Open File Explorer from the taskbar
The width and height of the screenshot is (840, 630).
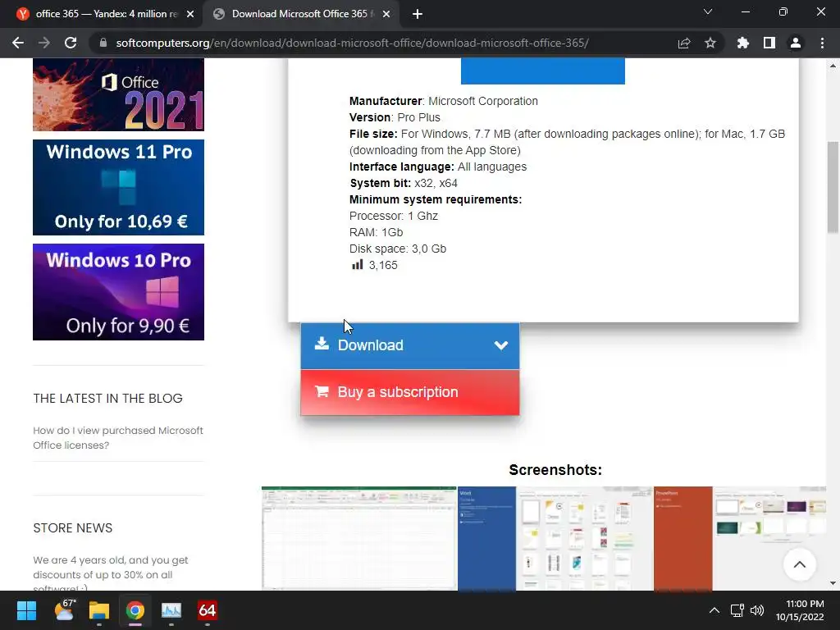[x=99, y=610]
